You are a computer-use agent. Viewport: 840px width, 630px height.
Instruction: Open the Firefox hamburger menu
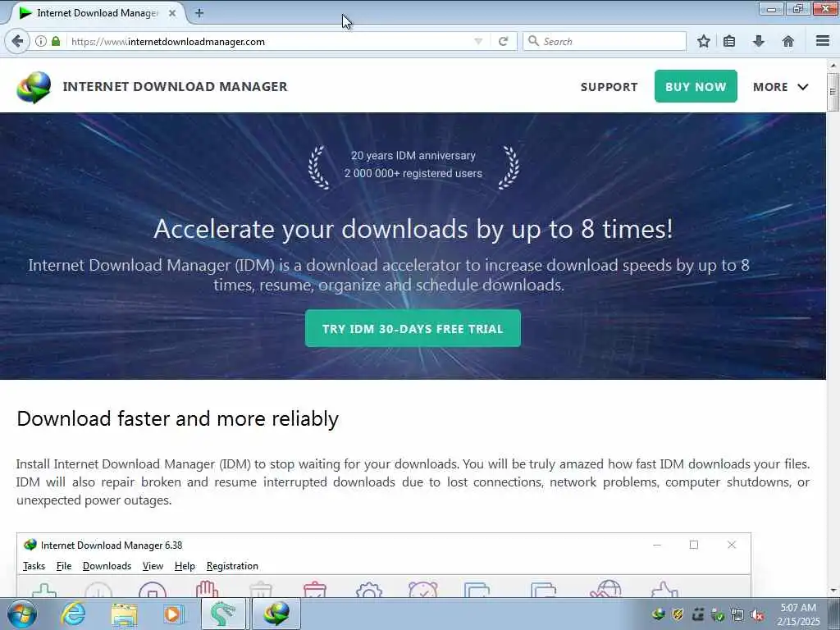click(x=823, y=41)
